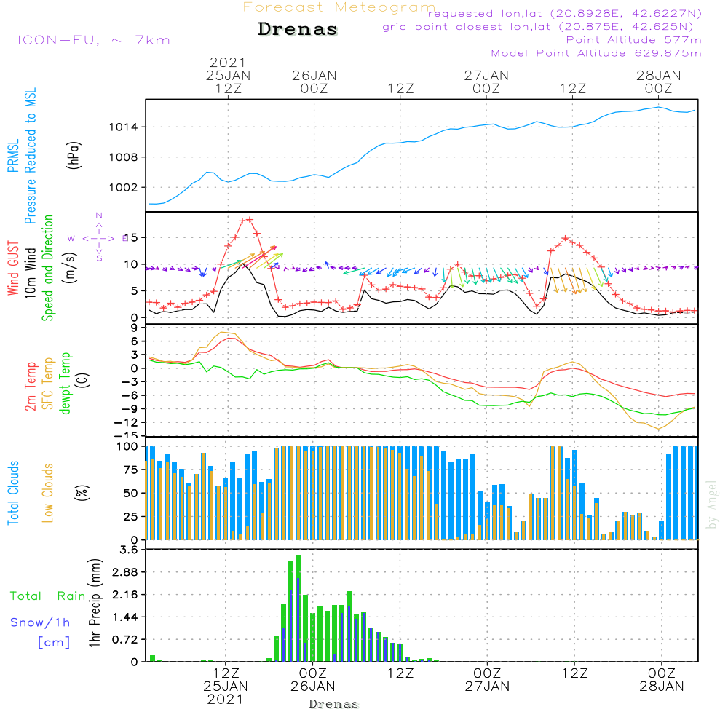Click the 'Forecast Meteogram' title text
728x728 pixels.
pos(339,7)
